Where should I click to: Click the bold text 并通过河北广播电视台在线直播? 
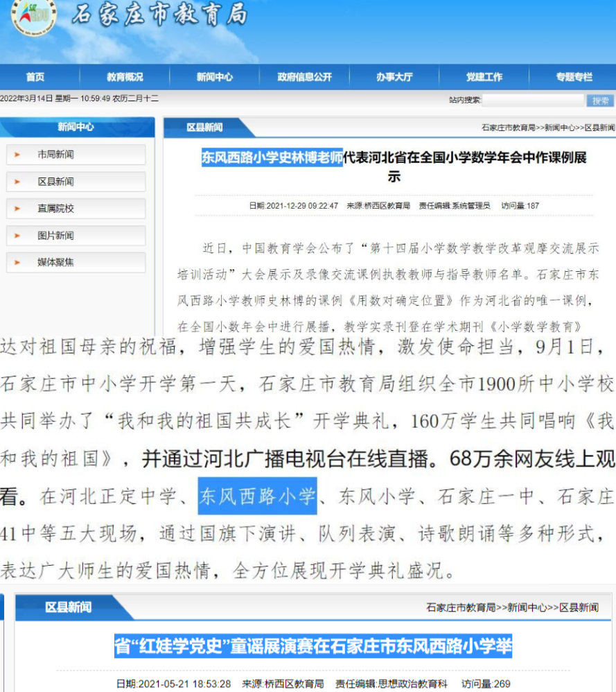pyautogui.click(x=285, y=459)
